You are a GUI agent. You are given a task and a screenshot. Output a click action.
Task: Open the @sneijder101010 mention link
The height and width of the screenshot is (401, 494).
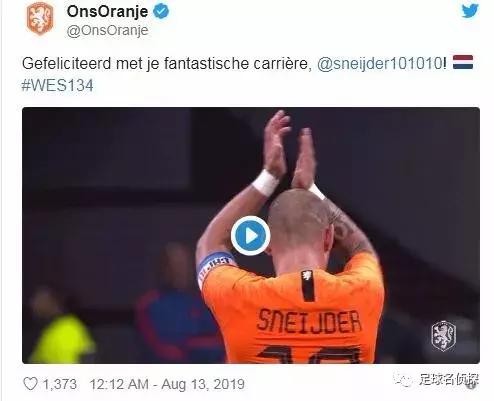coord(380,63)
